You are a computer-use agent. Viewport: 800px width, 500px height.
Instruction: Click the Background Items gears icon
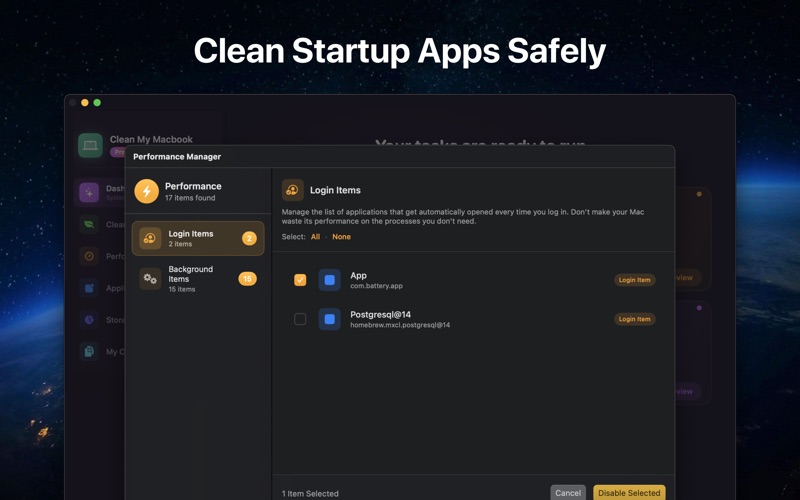click(150, 279)
